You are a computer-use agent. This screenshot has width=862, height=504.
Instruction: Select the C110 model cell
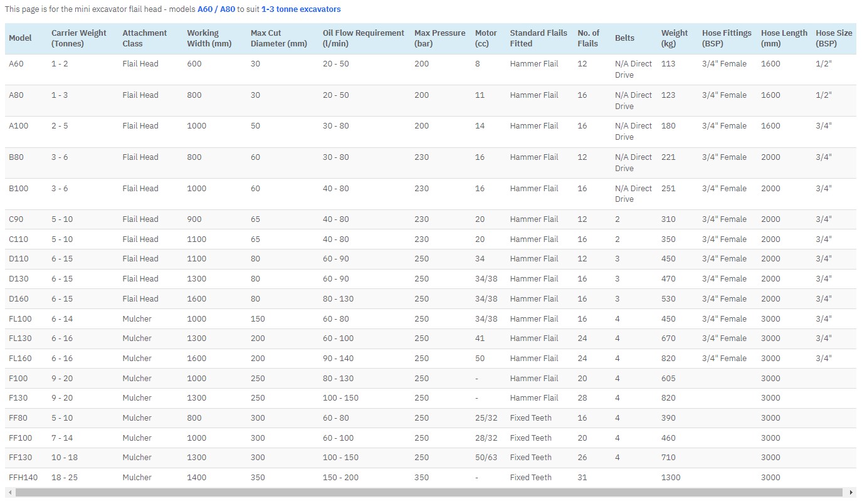click(x=18, y=239)
